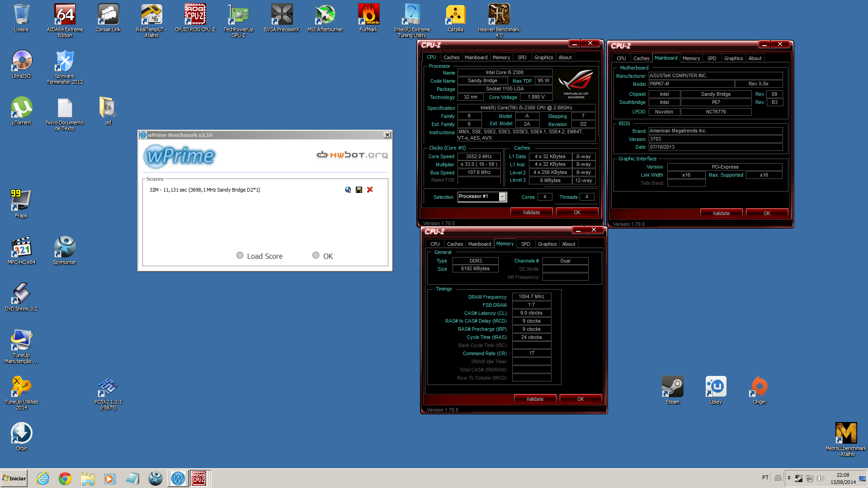This screenshot has height=488, width=868.
Task: Click the PT language indicator in tray
Action: coord(765,478)
